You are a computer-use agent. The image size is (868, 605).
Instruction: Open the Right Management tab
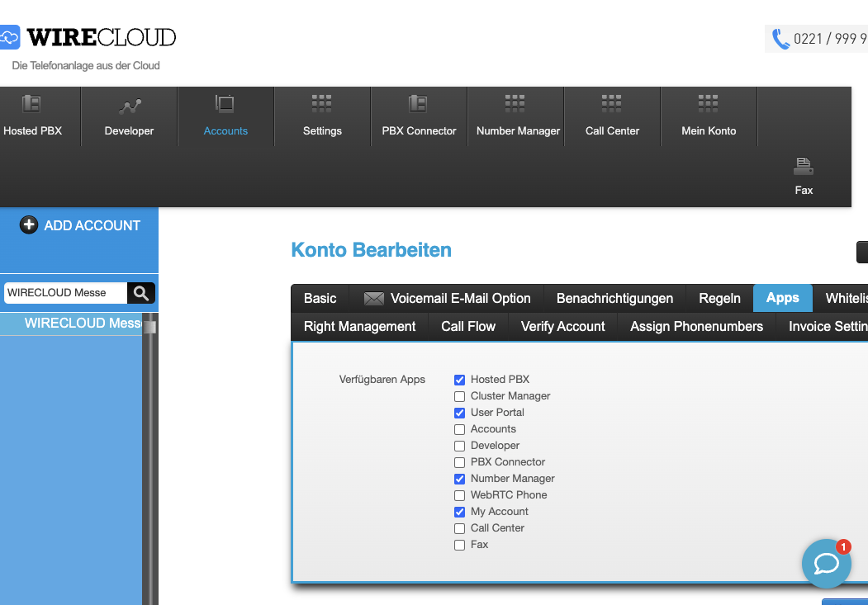(x=360, y=326)
